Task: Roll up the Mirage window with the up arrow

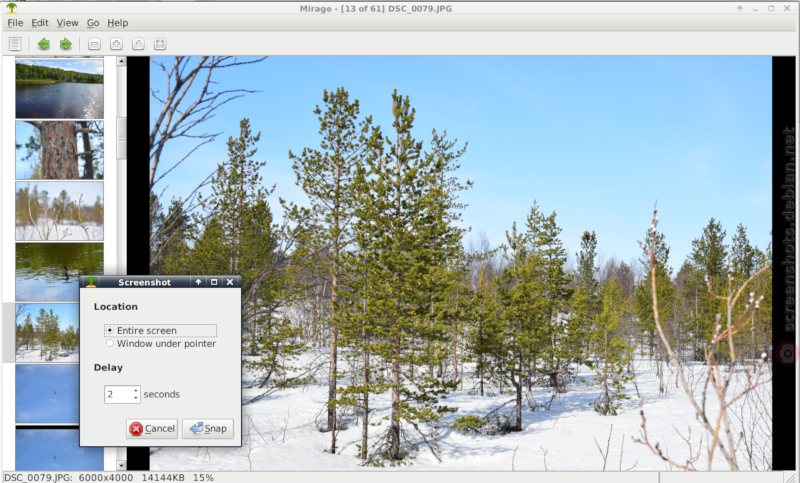Action: pos(739,8)
